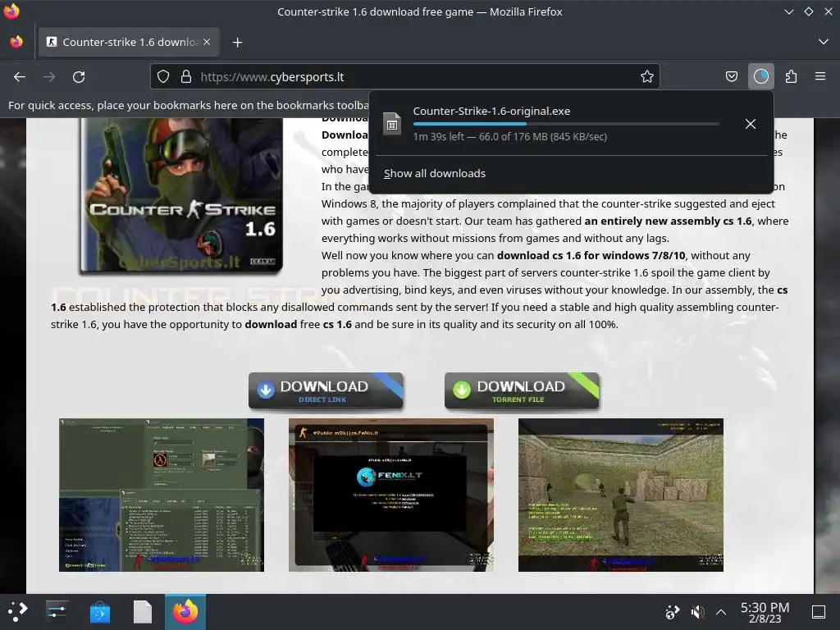Close the Counter-strike 1.6 tab
The image size is (840, 630).
pos(207,42)
